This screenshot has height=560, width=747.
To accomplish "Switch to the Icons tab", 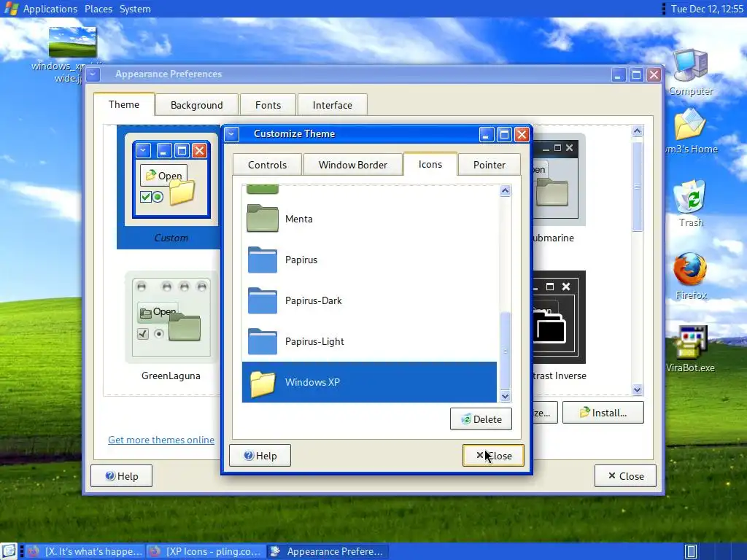I will point(430,164).
